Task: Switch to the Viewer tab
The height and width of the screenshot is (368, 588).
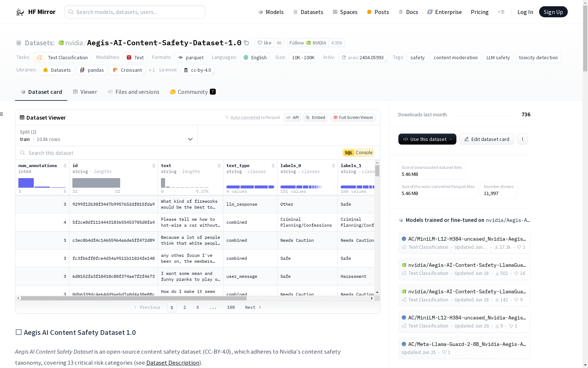Action: [85, 92]
